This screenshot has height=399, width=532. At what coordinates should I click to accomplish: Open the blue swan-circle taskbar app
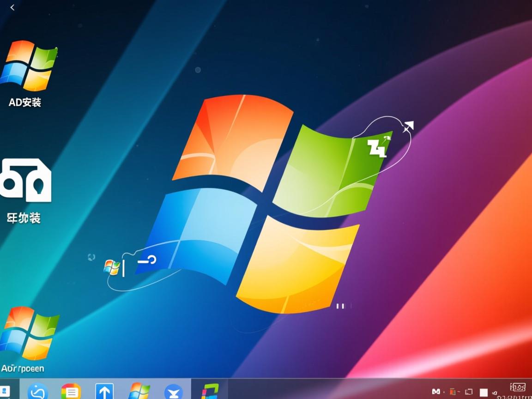[x=38, y=392]
